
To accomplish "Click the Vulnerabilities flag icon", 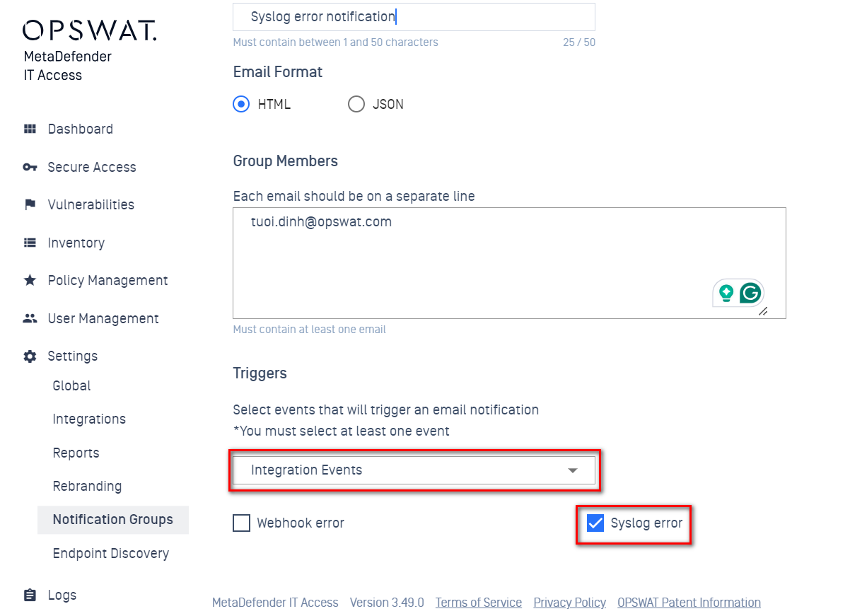I will point(30,204).
